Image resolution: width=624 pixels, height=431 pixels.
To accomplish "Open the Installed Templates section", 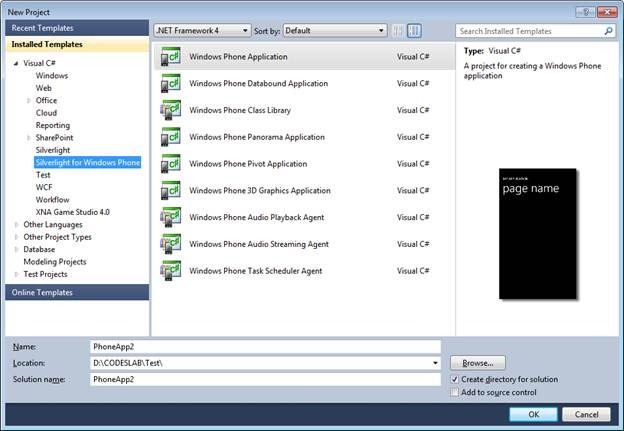I will pyautogui.click(x=77, y=44).
